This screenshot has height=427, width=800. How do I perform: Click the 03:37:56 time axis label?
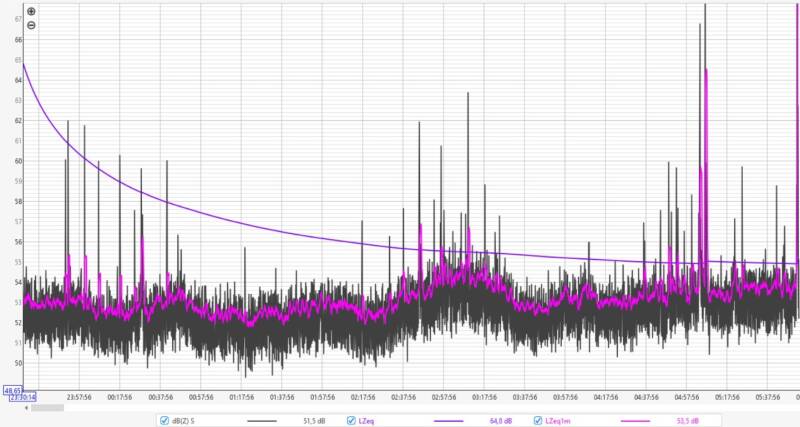[x=524, y=397]
